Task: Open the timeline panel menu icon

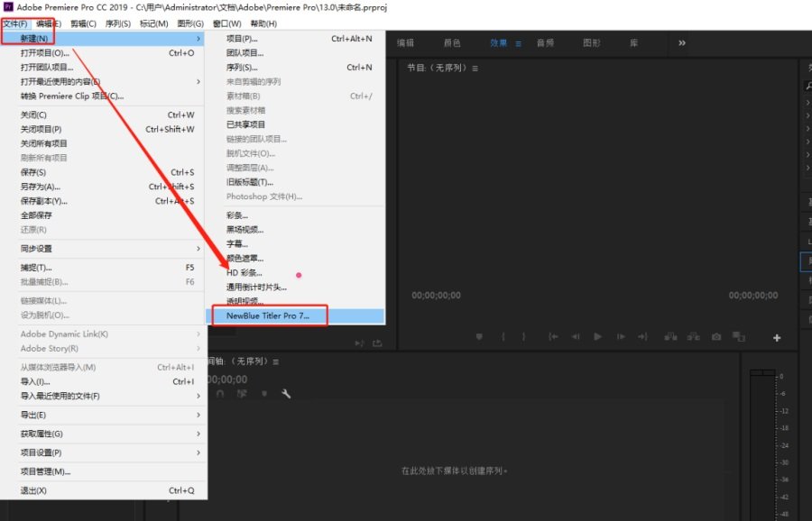Action: click(275, 361)
